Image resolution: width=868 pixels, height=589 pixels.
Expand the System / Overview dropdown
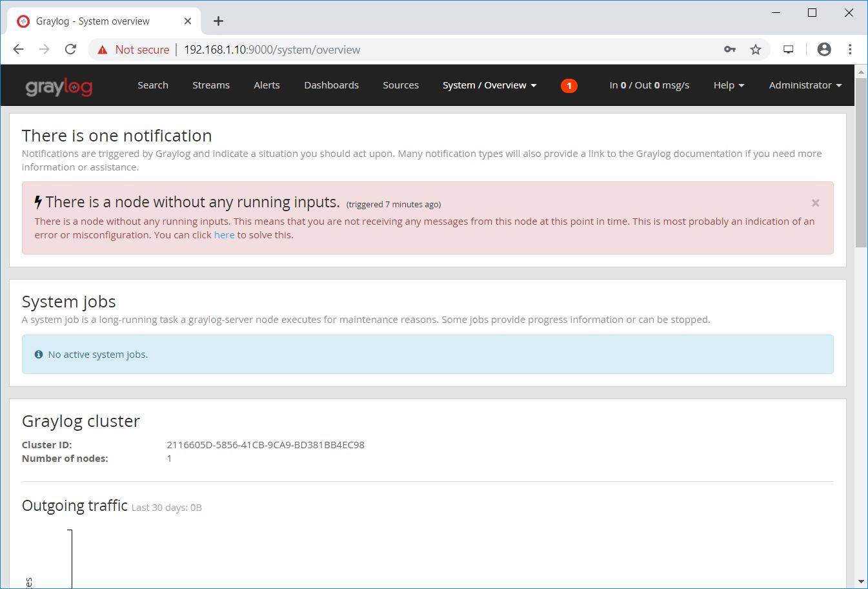coord(489,85)
